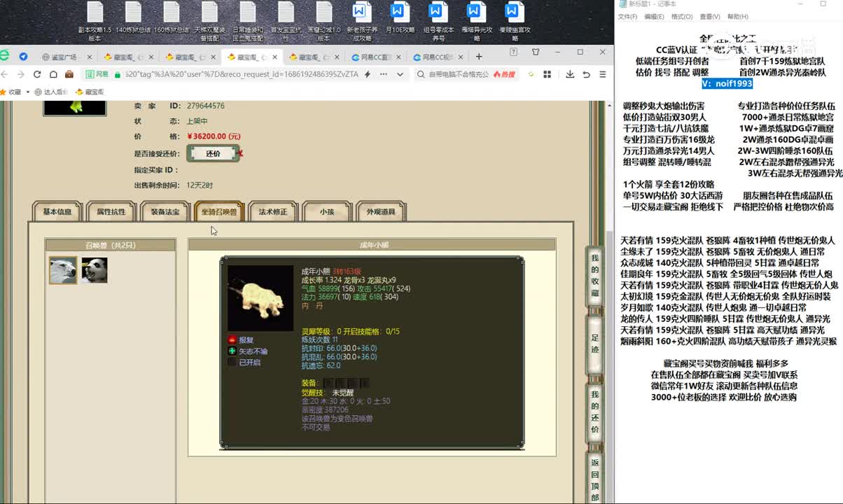The height and width of the screenshot is (504, 843).
Task: Click the price text ¥36200.00 (元)
Action: [214, 136]
